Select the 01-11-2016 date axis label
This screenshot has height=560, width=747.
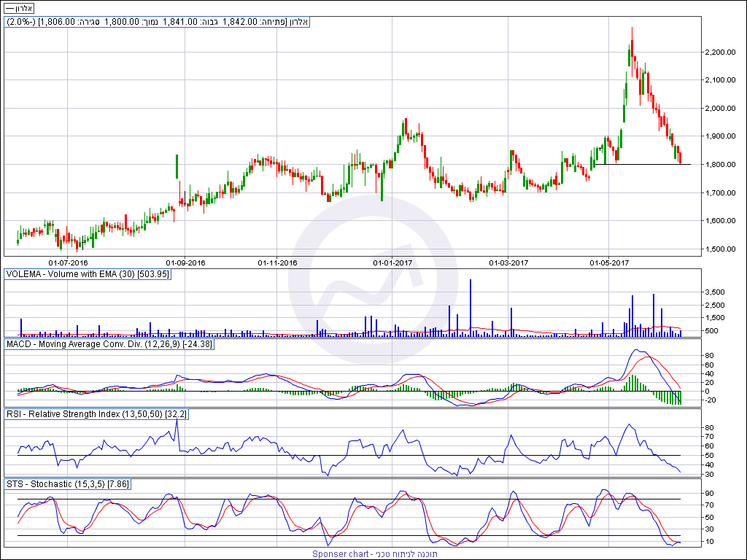pos(278,262)
